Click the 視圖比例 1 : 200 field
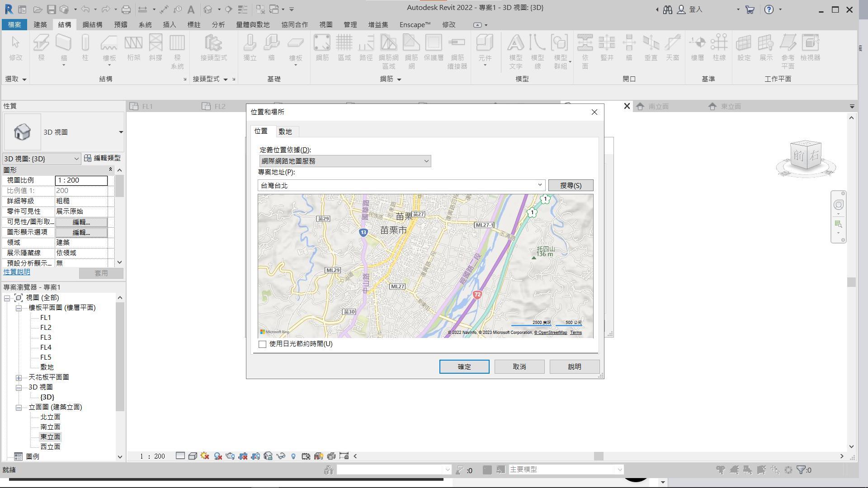The width and height of the screenshot is (868, 488). pos(81,180)
